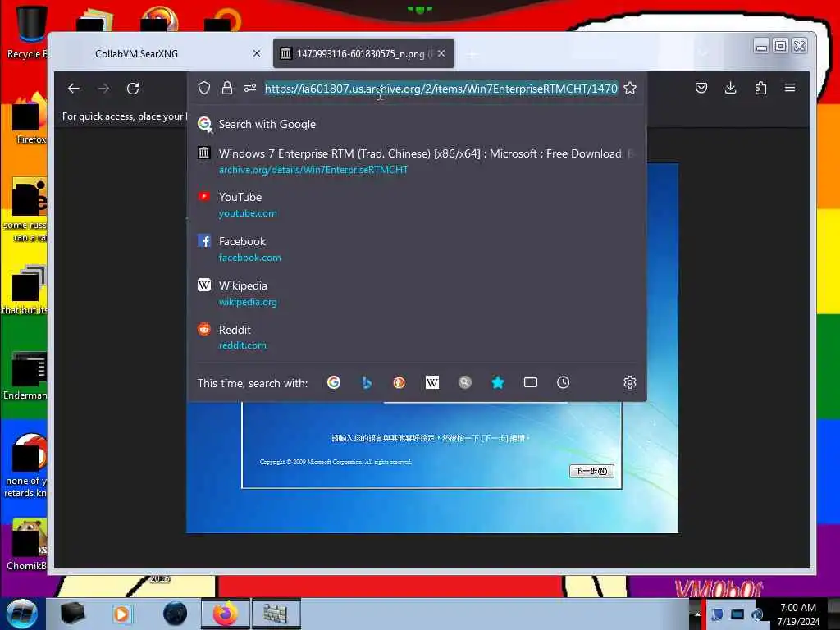840x630 pixels.
Task: Choose the YouTube suggestion
Action: (x=417, y=204)
